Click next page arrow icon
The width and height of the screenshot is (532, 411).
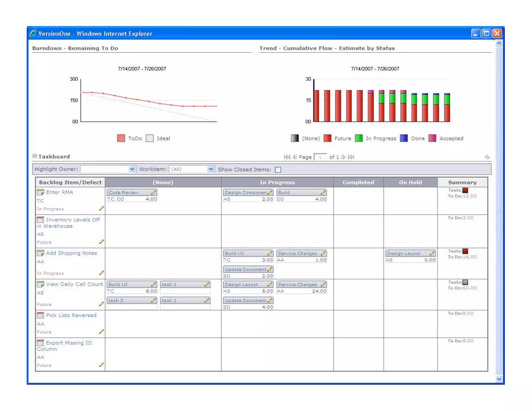(x=343, y=157)
